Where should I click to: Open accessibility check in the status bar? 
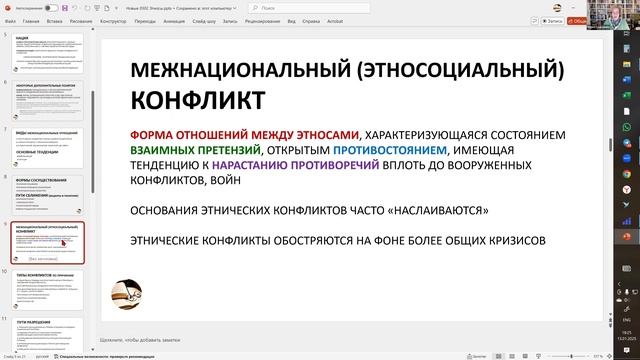(104, 356)
